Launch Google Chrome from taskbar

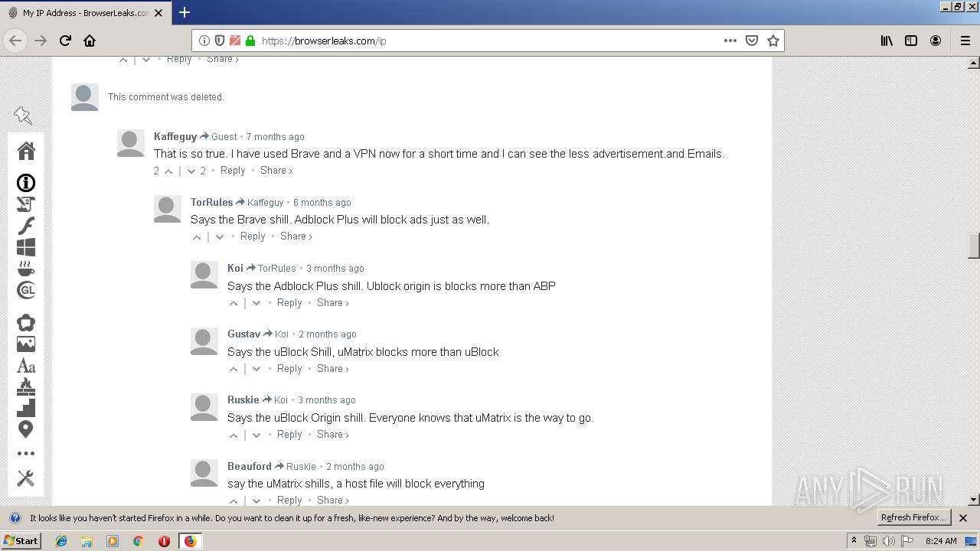click(x=139, y=541)
